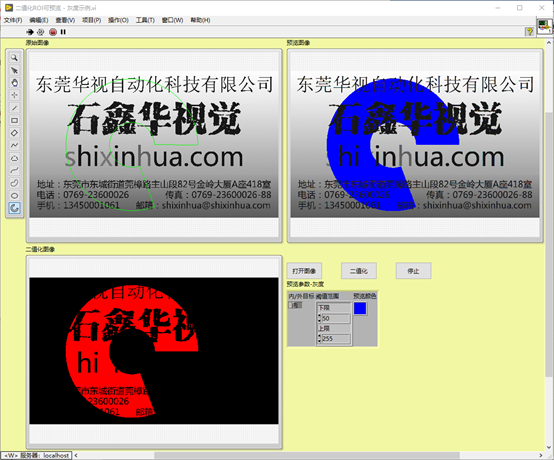Click the red Abort Execution icon
This screenshot has height=460, width=554.
pyautogui.click(x=53, y=32)
